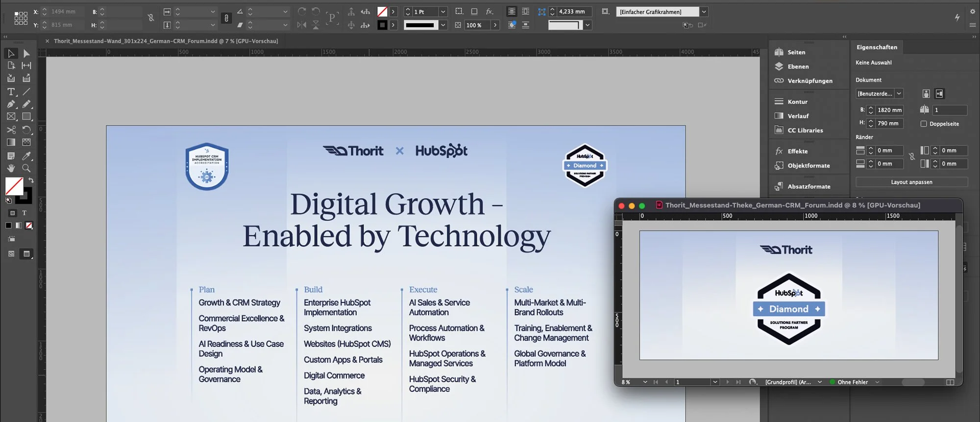The height and width of the screenshot is (422, 980).
Task: Select the Selection (arrow) tool
Action: pos(11,53)
